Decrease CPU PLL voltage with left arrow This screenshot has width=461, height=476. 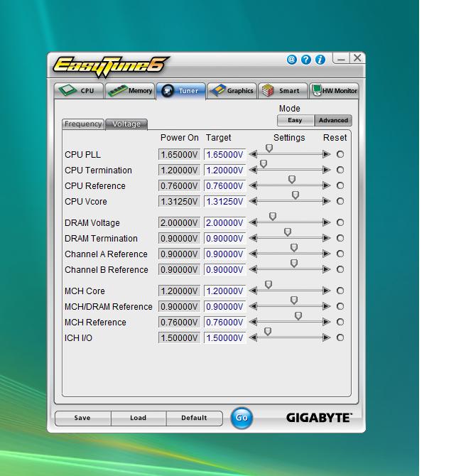click(x=253, y=154)
